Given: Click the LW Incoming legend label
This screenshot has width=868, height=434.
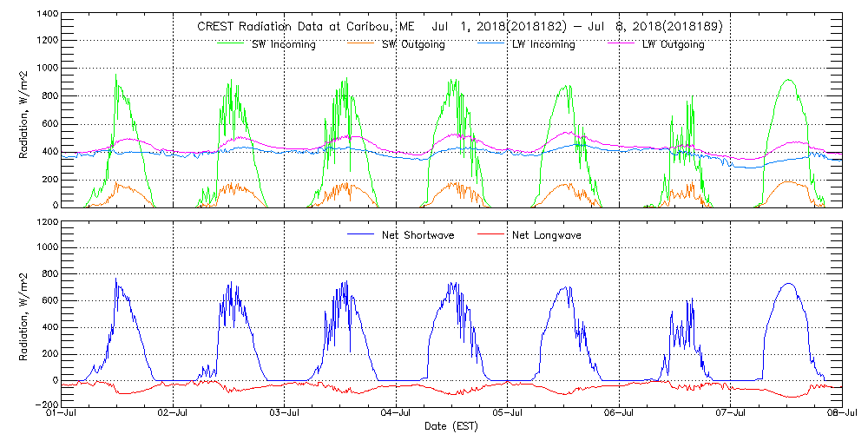Looking at the screenshot, I should click(542, 45).
